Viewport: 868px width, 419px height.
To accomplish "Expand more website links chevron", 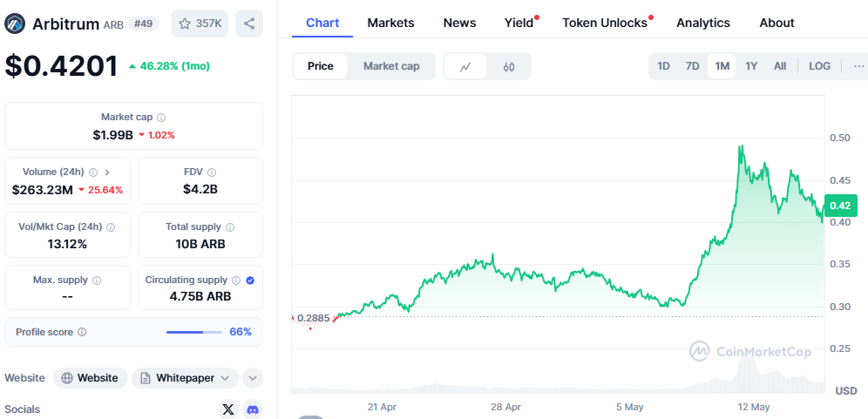I will [x=253, y=378].
